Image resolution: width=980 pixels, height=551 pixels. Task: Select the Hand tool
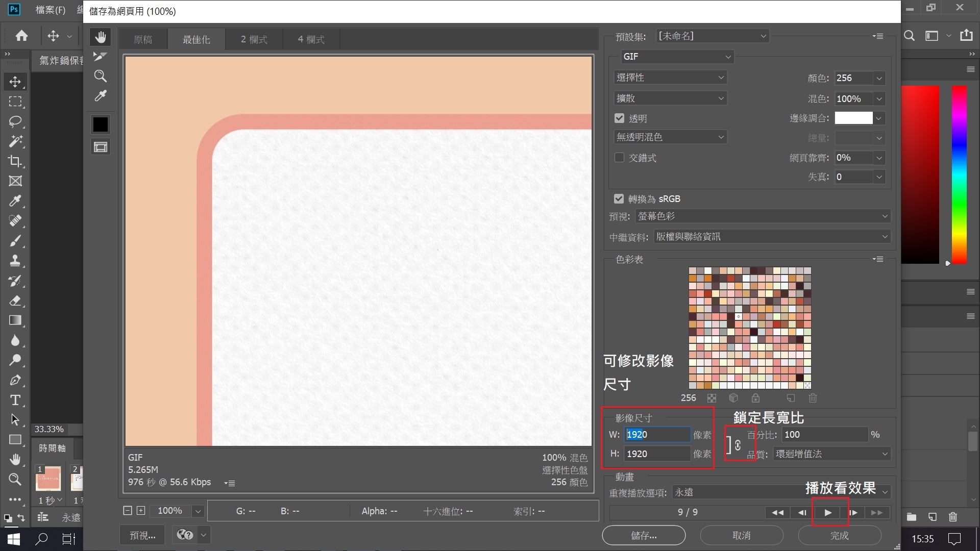point(101,36)
